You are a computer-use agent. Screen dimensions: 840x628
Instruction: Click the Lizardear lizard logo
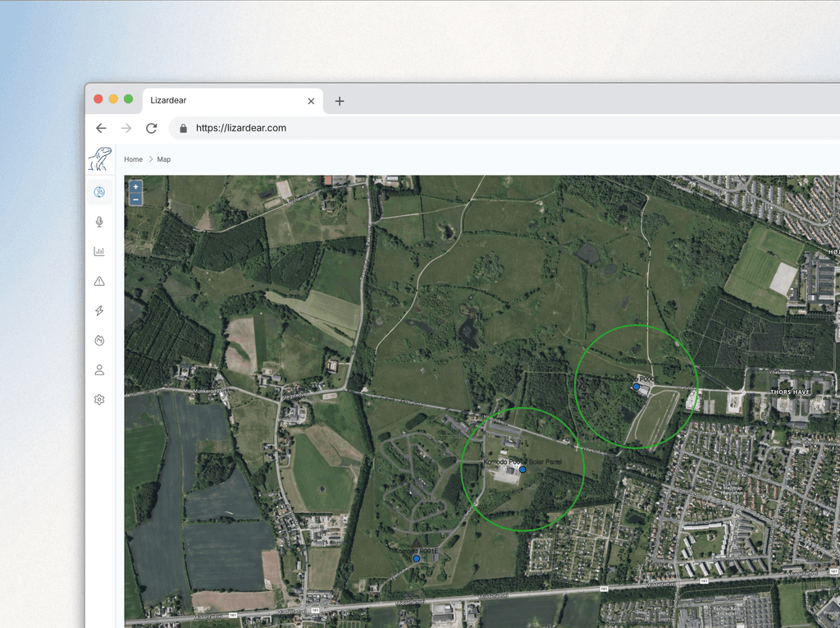pos(100,158)
